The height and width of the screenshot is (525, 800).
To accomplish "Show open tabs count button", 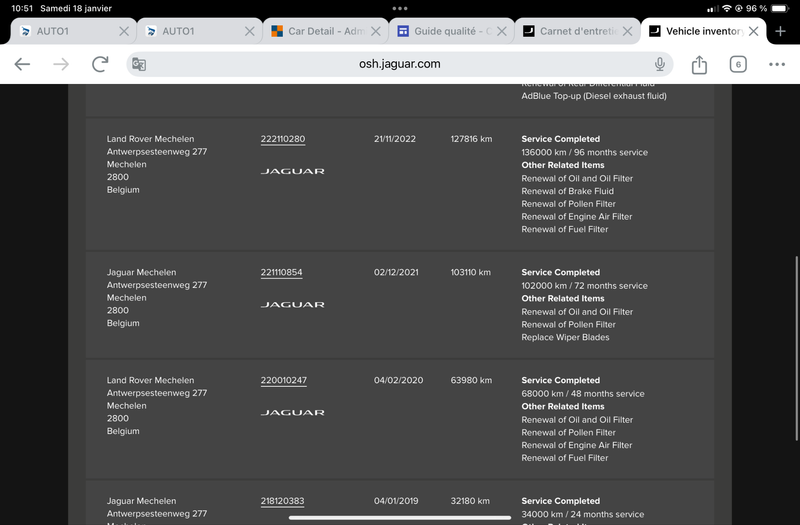I will click(738, 64).
